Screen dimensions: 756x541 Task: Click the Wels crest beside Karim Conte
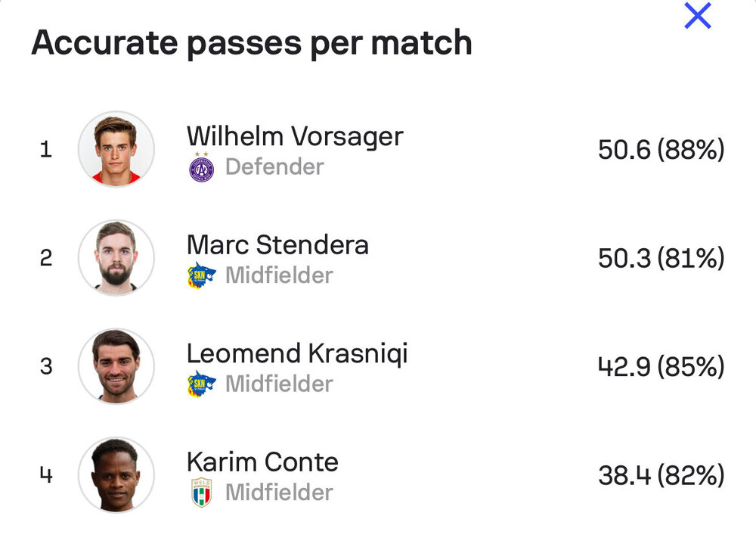click(x=202, y=493)
